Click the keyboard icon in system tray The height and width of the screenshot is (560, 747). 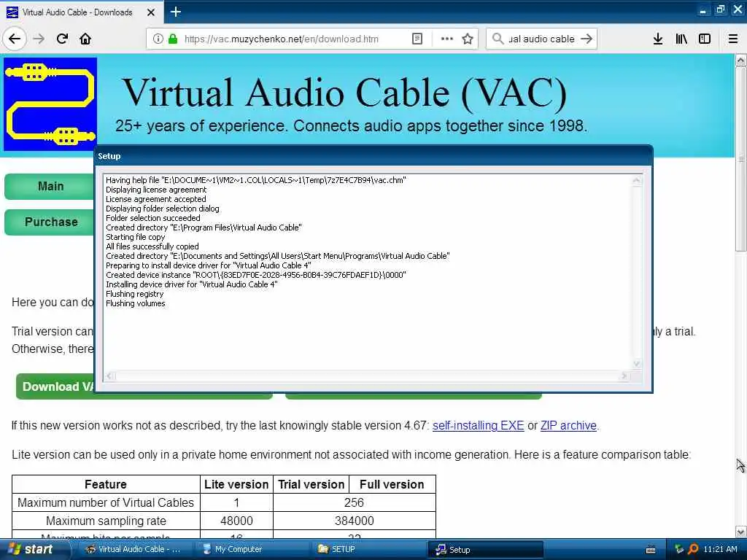(x=650, y=550)
